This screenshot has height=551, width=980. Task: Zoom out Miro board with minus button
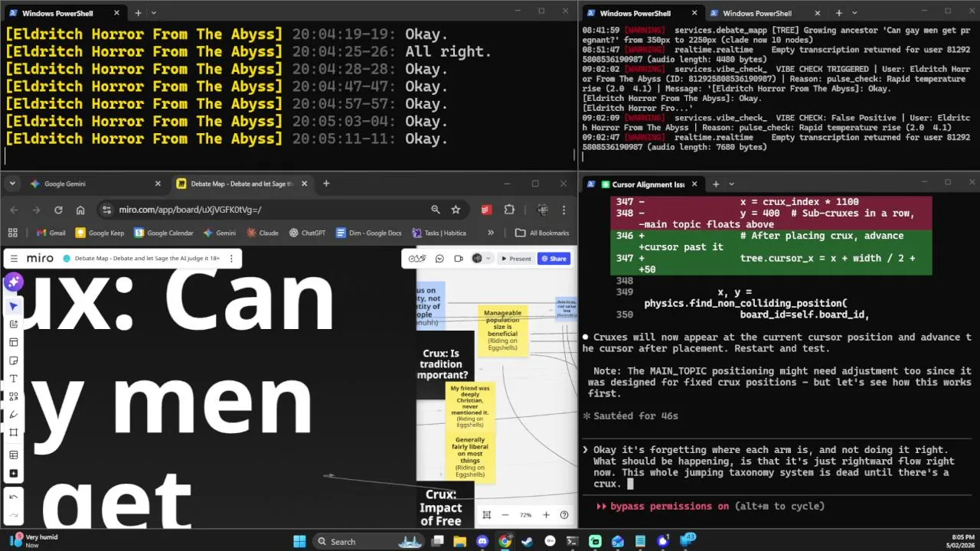coord(505,515)
